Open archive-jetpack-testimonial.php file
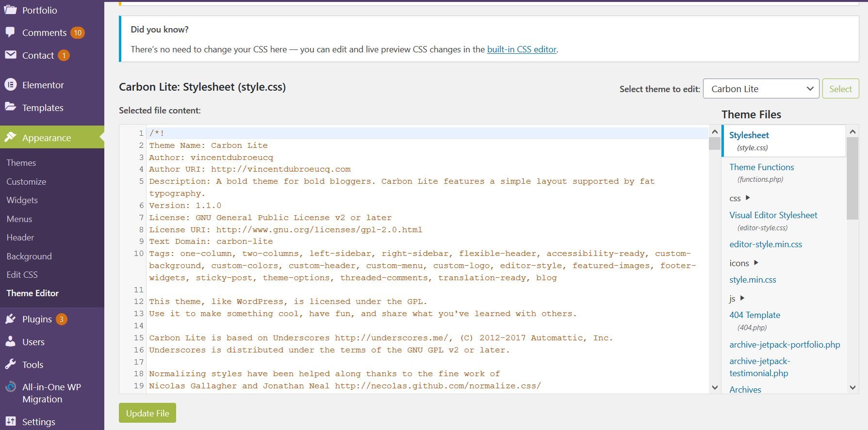868x430 pixels. tap(759, 367)
